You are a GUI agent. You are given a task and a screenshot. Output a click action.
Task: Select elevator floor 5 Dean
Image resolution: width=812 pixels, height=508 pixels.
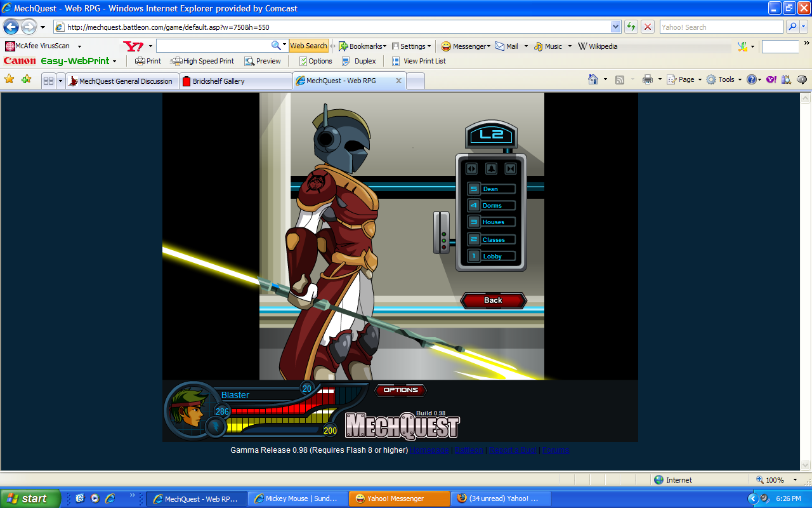click(x=492, y=189)
